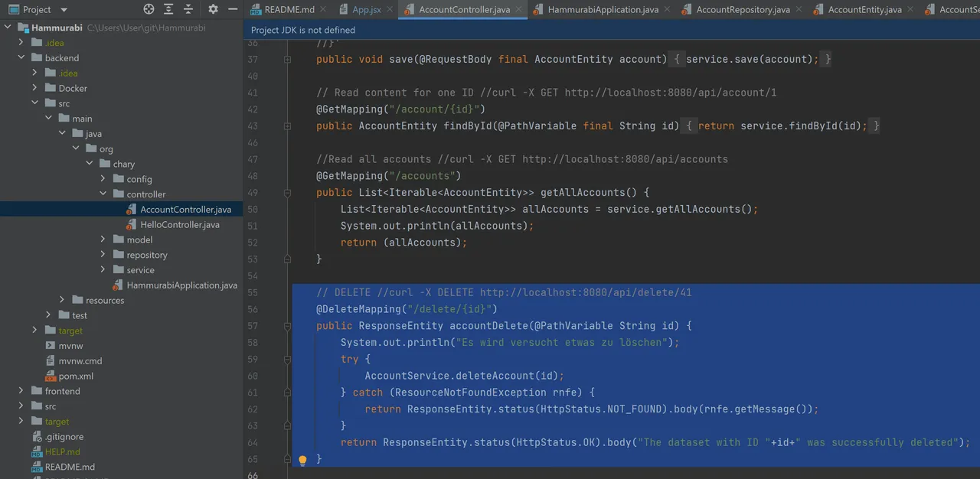Select .gitignore in the Project tree

click(64, 437)
